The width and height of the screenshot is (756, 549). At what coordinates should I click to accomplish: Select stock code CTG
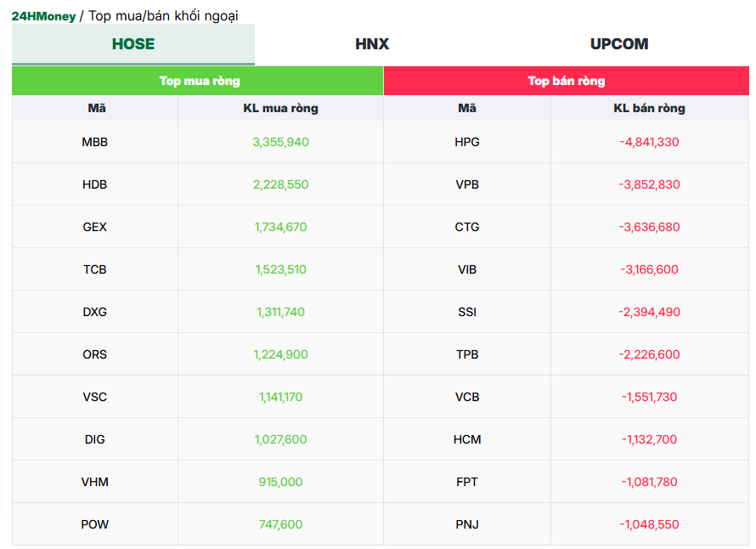click(x=467, y=227)
